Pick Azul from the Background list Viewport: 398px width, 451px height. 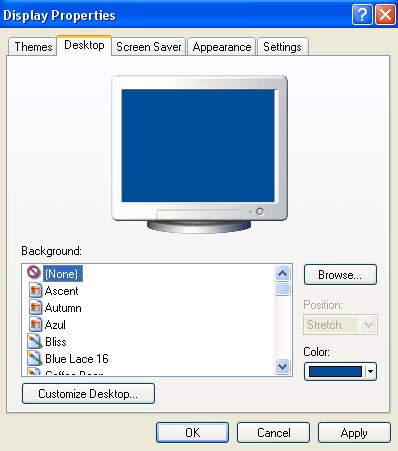pos(55,325)
